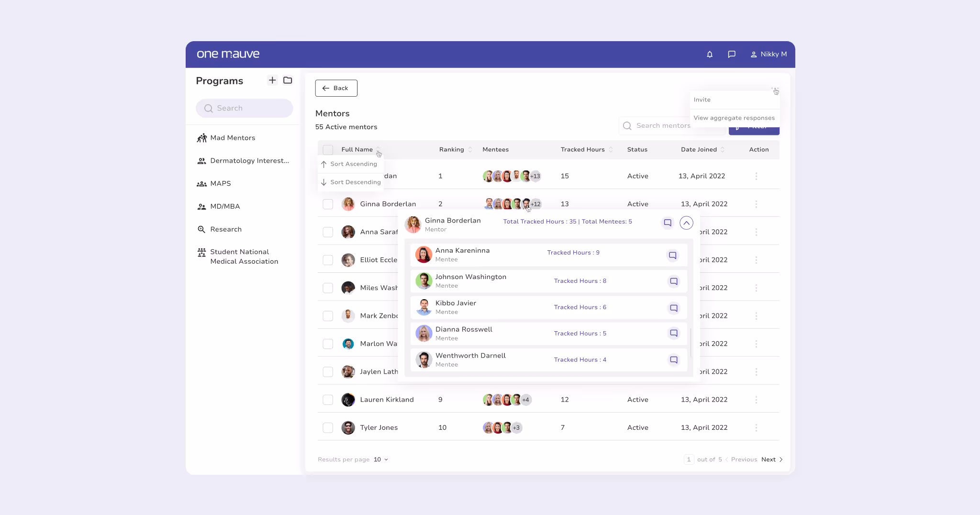Screen dimensions: 980x515
Task: Open Lauren Kirkland mentor name
Action: [387, 400]
